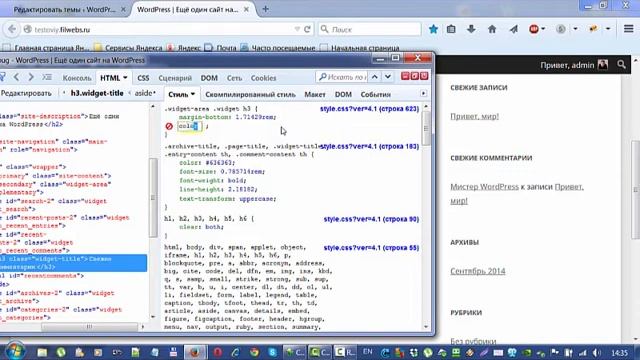Open the 'Мистер WordPress' commenter link
640x360 pixels.
[x=484, y=187]
